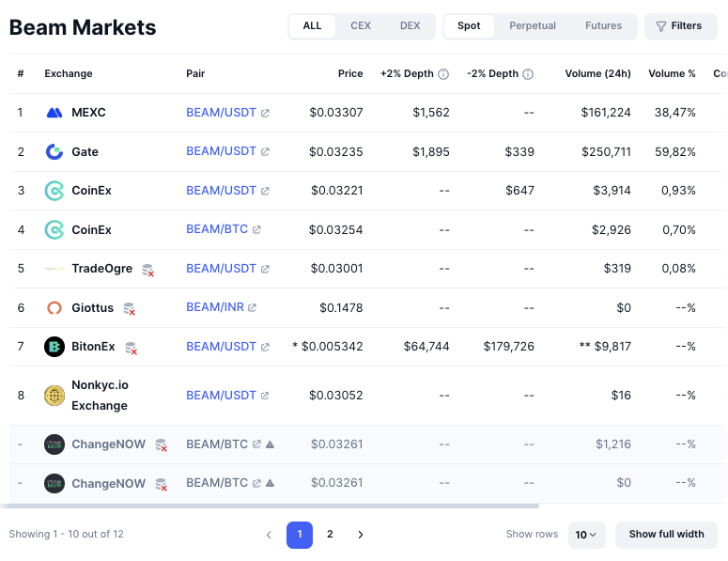
Task: Click the TradeOgre logo
Action: (54, 269)
